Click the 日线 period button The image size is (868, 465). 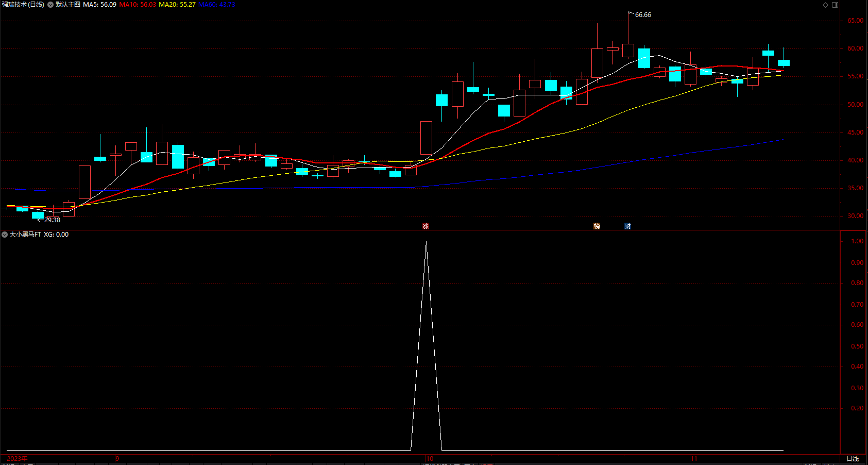[853, 459]
